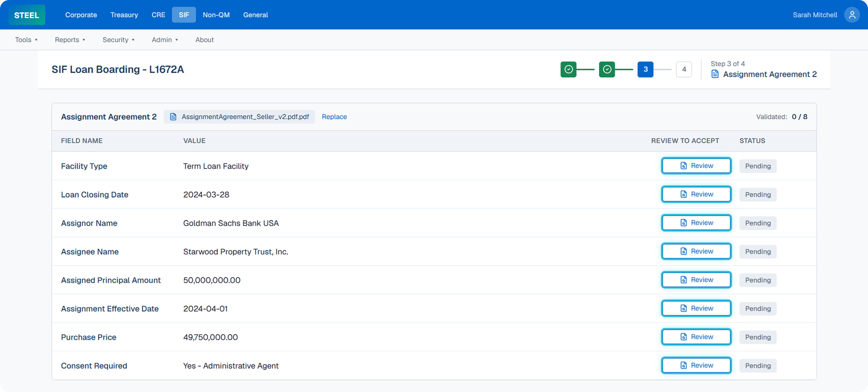Viewport: 868px width, 392px height.
Task: Go to step 4 in stepper
Action: click(x=684, y=69)
